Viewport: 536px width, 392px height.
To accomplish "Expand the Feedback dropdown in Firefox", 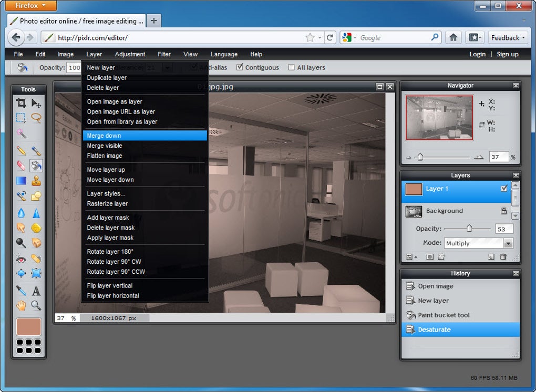I will 508,38.
